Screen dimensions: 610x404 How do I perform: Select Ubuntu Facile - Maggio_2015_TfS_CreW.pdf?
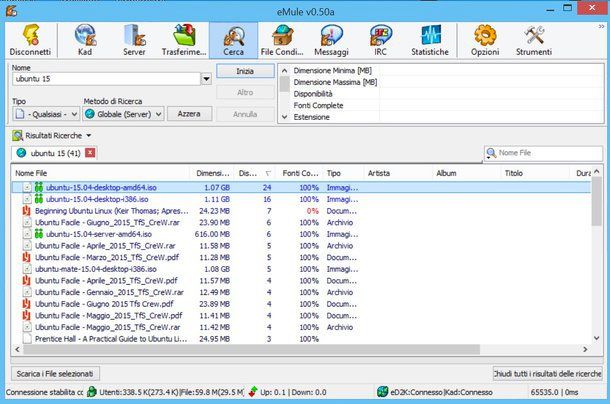click(301, 316)
